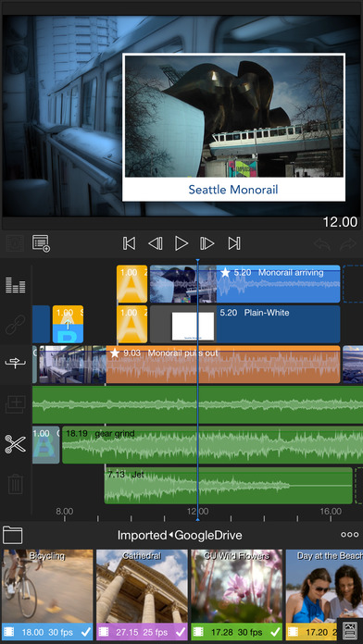
Task: Expand the Imported GoogleDrive source selector
Action: (180, 535)
